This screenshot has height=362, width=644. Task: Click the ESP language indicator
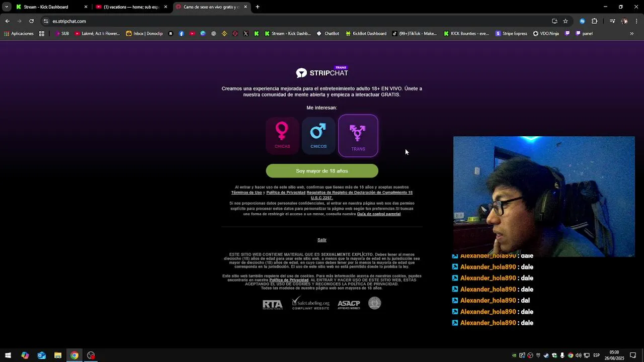[596, 355]
